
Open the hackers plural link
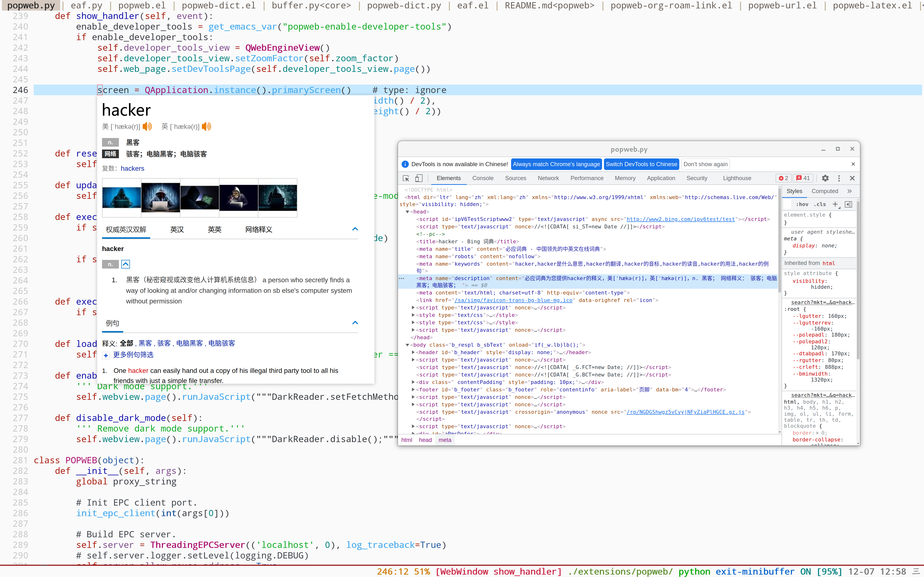[132, 168]
